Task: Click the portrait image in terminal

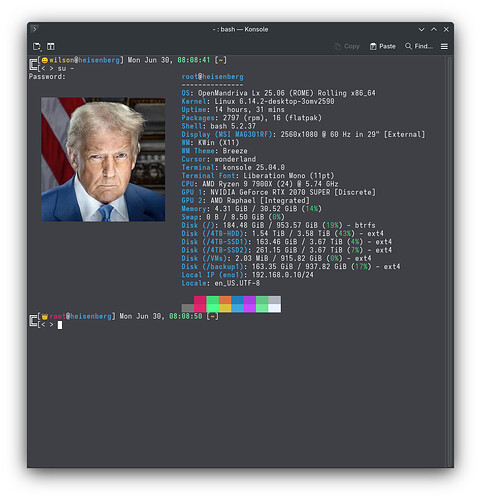Action: click(103, 159)
